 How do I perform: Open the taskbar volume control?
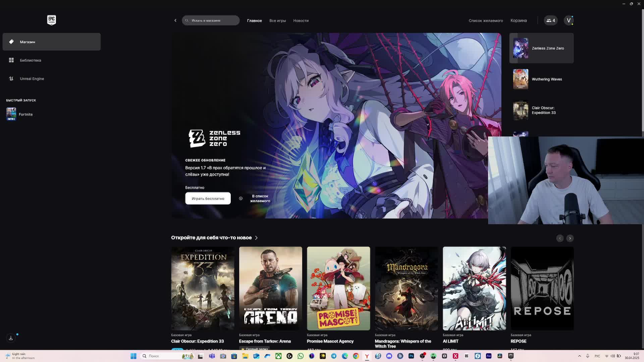pos(613,356)
